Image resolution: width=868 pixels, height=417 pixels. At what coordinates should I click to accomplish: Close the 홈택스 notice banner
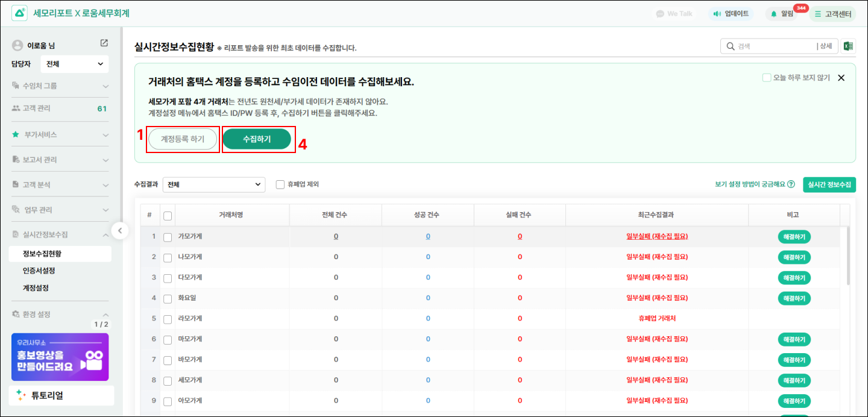click(841, 78)
